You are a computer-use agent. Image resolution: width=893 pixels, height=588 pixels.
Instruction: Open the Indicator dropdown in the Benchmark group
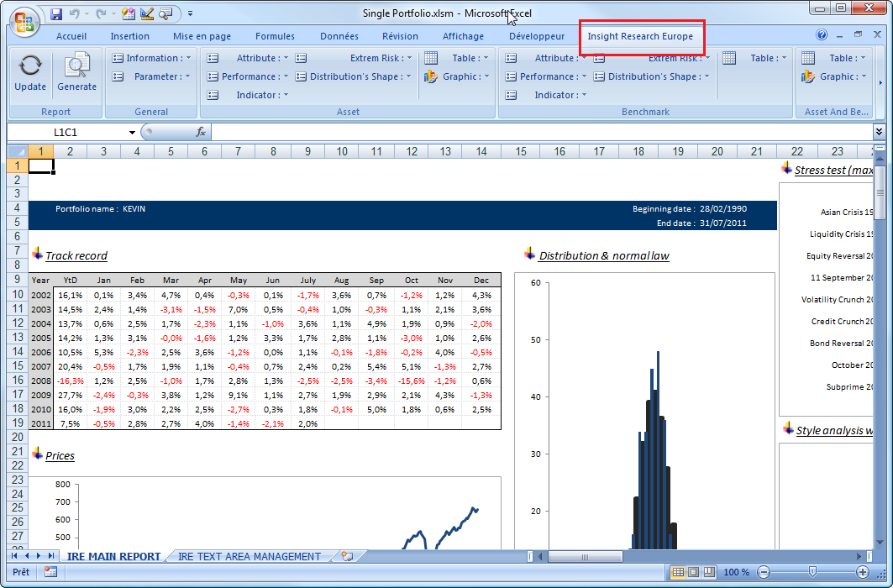(x=546, y=95)
